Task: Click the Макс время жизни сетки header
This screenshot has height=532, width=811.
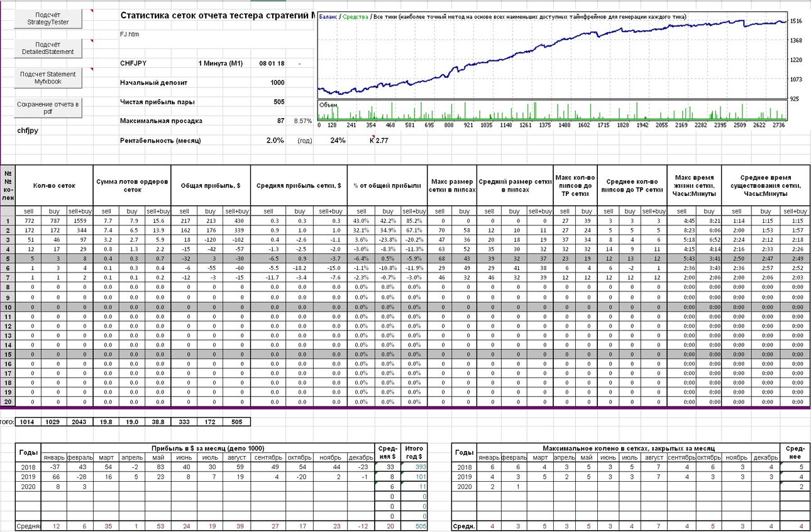Action: (x=694, y=186)
